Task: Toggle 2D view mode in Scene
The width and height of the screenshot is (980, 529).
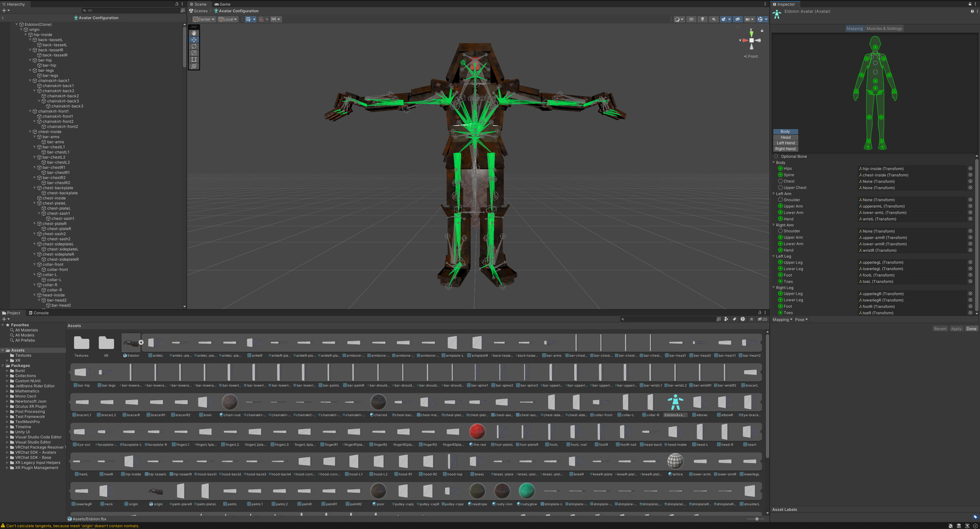Action: point(691,19)
